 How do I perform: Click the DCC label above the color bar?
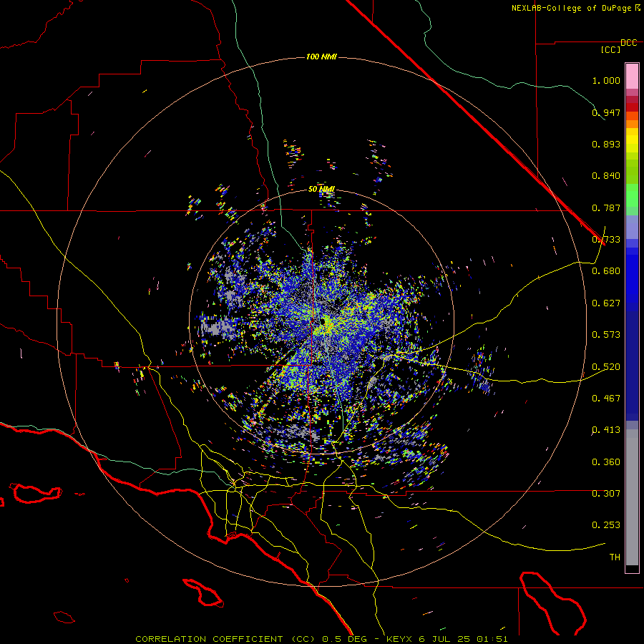pyautogui.click(x=628, y=43)
